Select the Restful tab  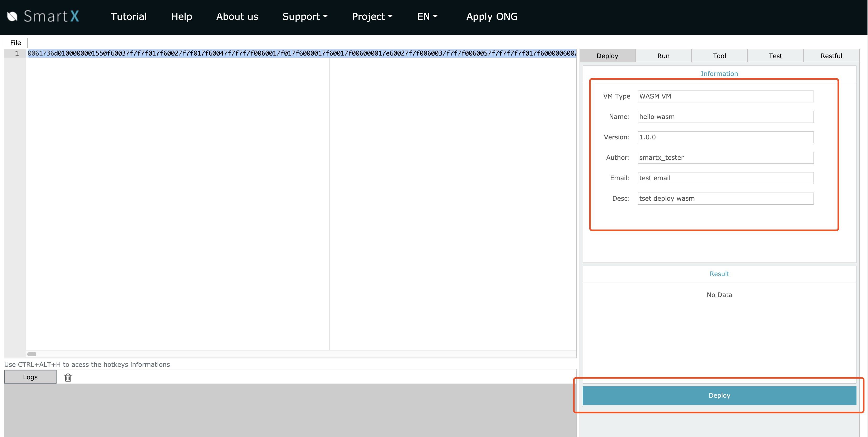click(831, 56)
